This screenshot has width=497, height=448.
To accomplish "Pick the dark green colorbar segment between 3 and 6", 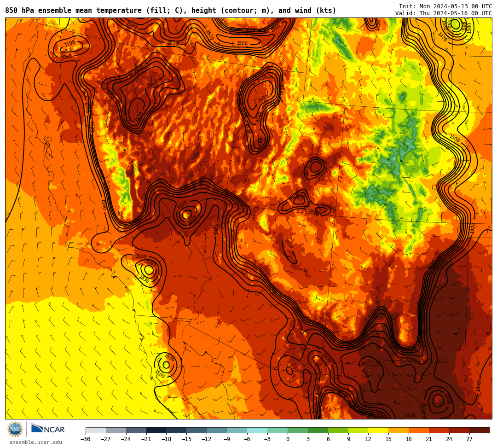I will pyautogui.click(x=318, y=430).
